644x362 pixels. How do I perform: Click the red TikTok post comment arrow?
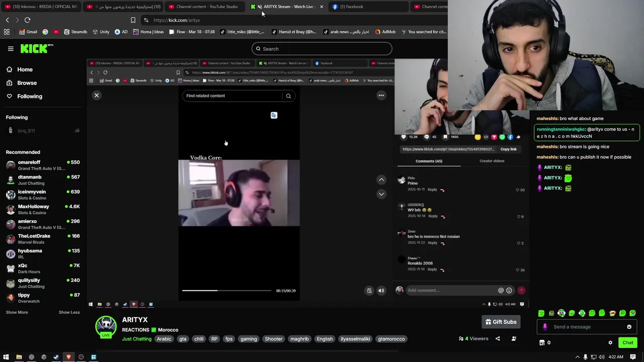point(521,291)
